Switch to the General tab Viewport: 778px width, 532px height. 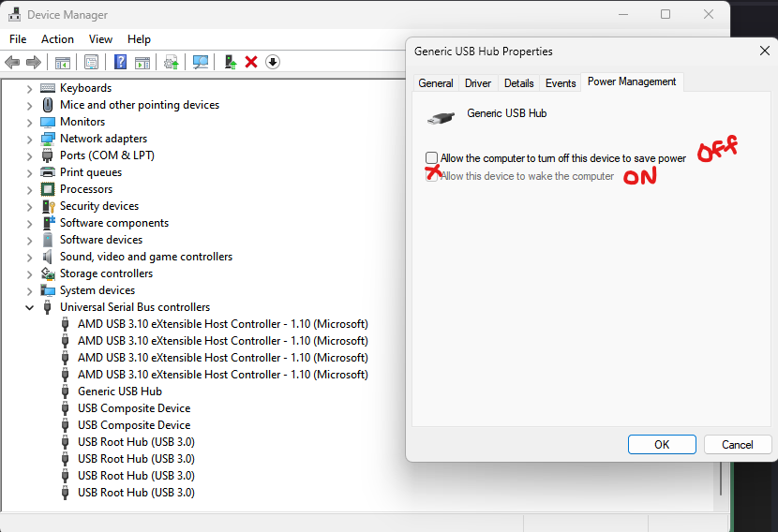[x=436, y=82]
